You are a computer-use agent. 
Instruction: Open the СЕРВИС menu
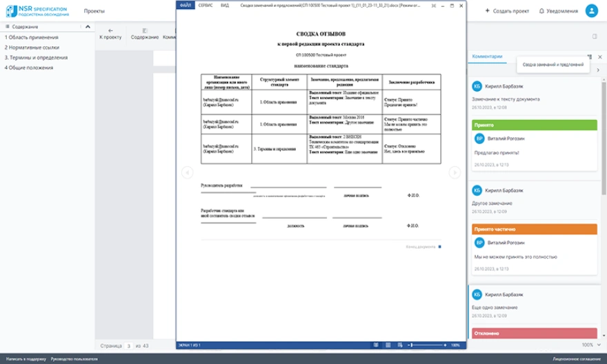[x=206, y=6]
